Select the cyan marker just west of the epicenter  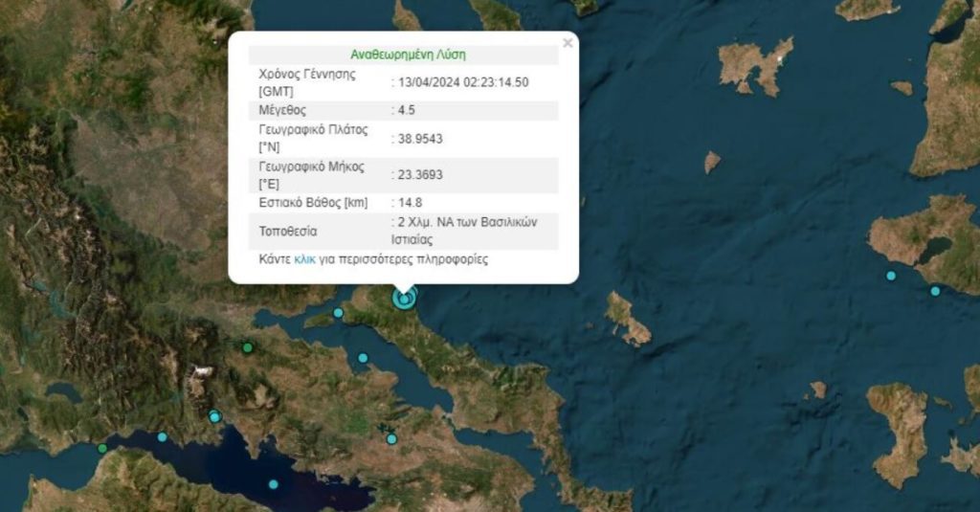[x=338, y=313]
